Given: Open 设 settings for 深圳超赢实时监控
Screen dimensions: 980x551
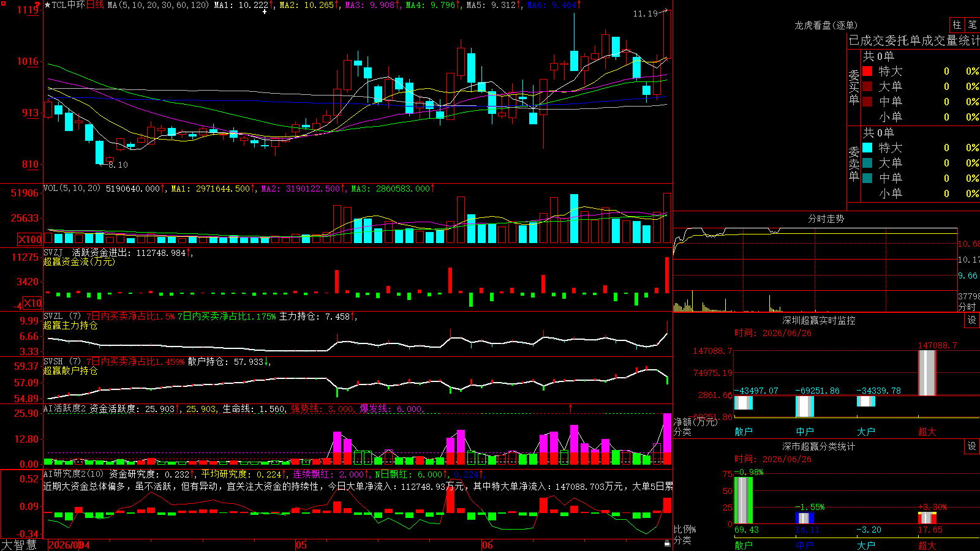Looking at the screenshot, I should [x=972, y=320].
